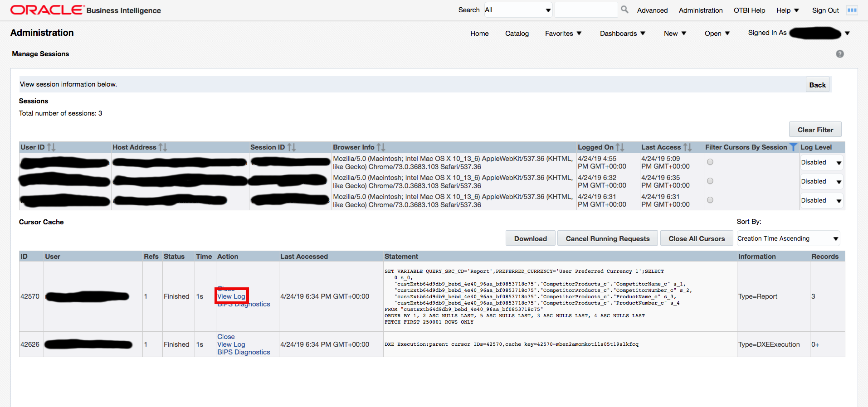The width and height of the screenshot is (868, 407).
Task: Sort sessions by Browser Info arrows
Action: click(381, 147)
